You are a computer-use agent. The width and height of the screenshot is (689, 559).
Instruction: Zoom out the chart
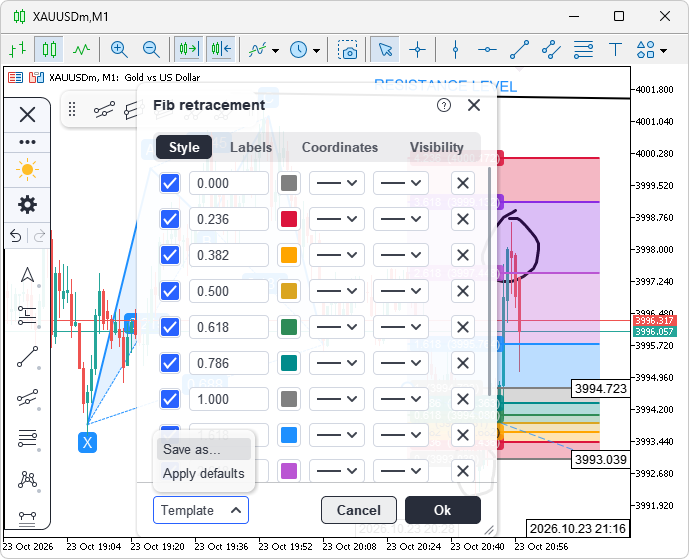[x=151, y=50]
